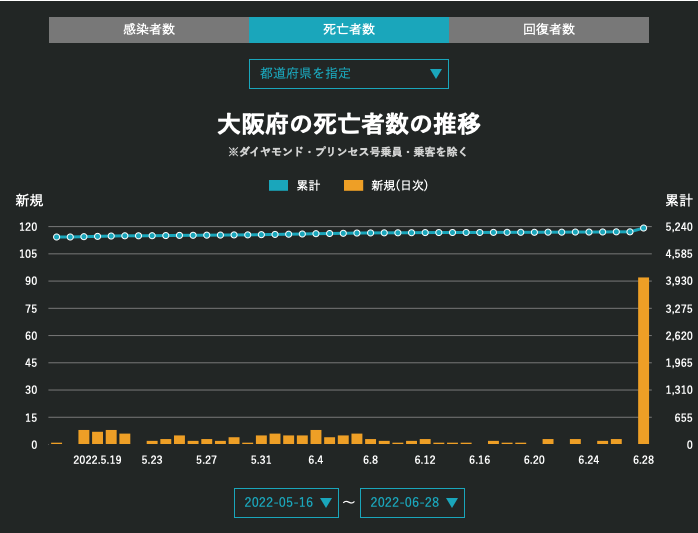The height and width of the screenshot is (533, 698).
Task: Open the 都道府県を指定 prefecture dropdown
Action: [349, 74]
